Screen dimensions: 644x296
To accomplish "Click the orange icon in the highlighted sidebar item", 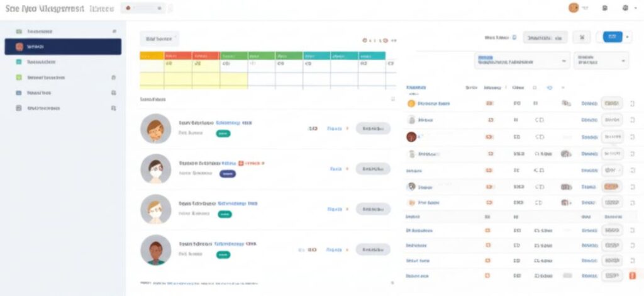I will click(x=19, y=47).
